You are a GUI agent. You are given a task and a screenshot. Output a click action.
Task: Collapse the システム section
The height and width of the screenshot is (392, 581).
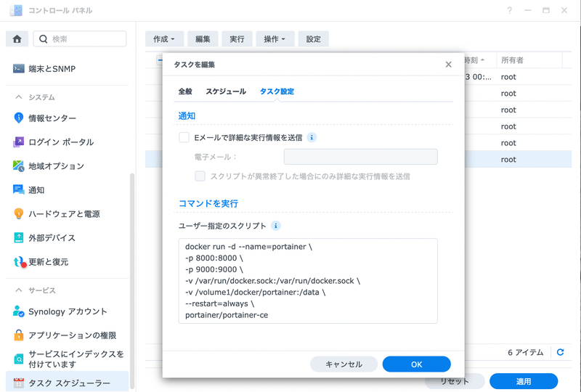coord(19,97)
